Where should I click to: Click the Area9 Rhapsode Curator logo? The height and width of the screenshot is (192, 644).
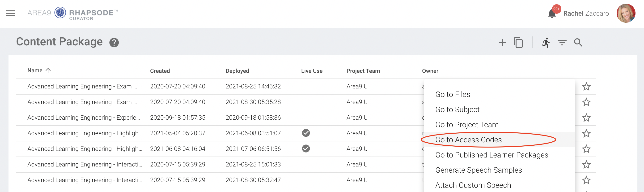point(72,13)
